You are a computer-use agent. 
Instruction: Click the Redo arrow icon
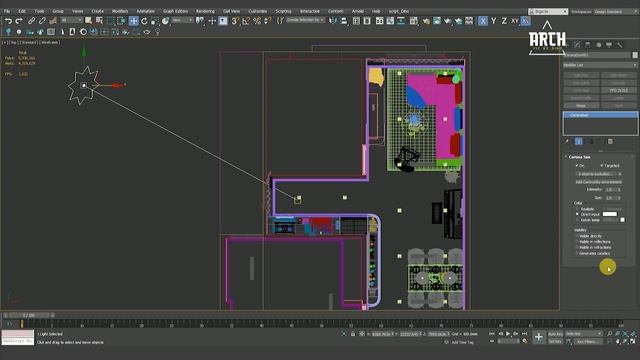click(x=19, y=21)
